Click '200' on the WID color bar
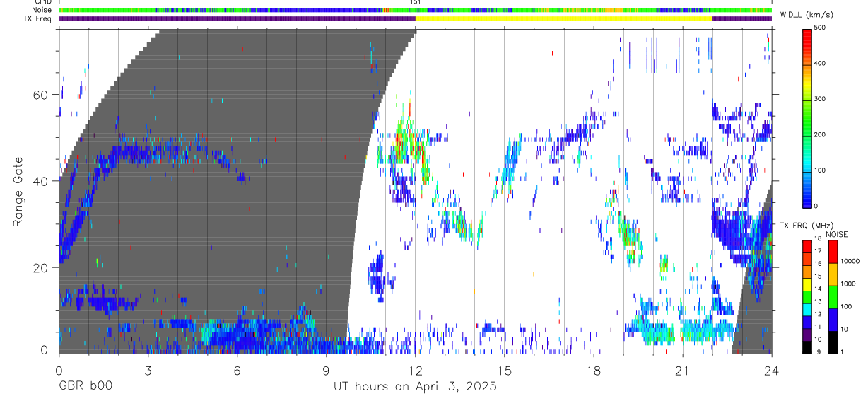This screenshot has height=401, width=868. 820,134
